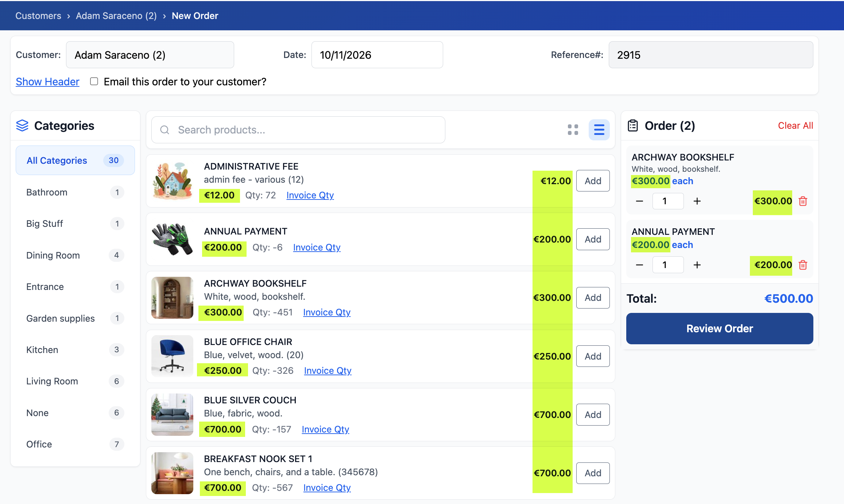The height and width of the screenshot is (504, 844).
Task: Click Blue Silver Couch thumbnail
Action: (172, 415)
